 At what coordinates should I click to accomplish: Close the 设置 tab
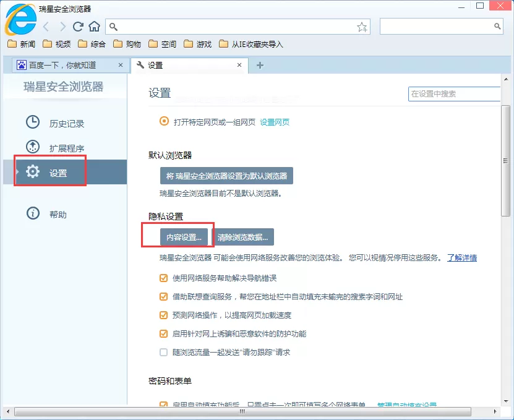[239, 65]
